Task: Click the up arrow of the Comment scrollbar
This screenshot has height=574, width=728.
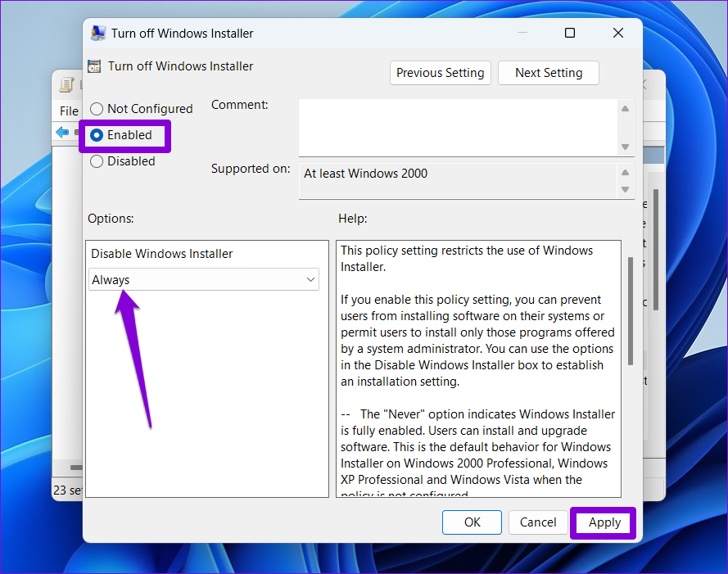Action: pos(626,109)
